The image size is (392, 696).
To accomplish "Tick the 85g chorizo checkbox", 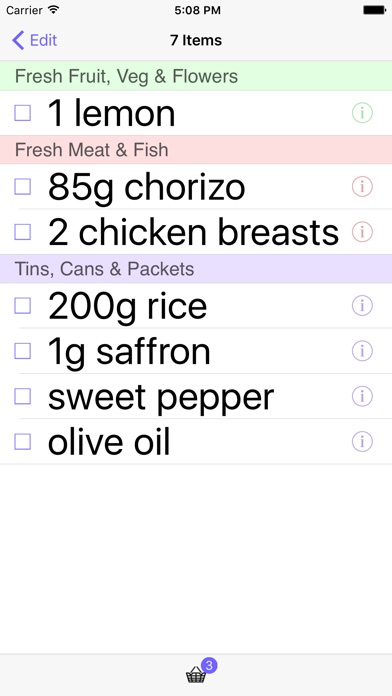I will (23, 186).
